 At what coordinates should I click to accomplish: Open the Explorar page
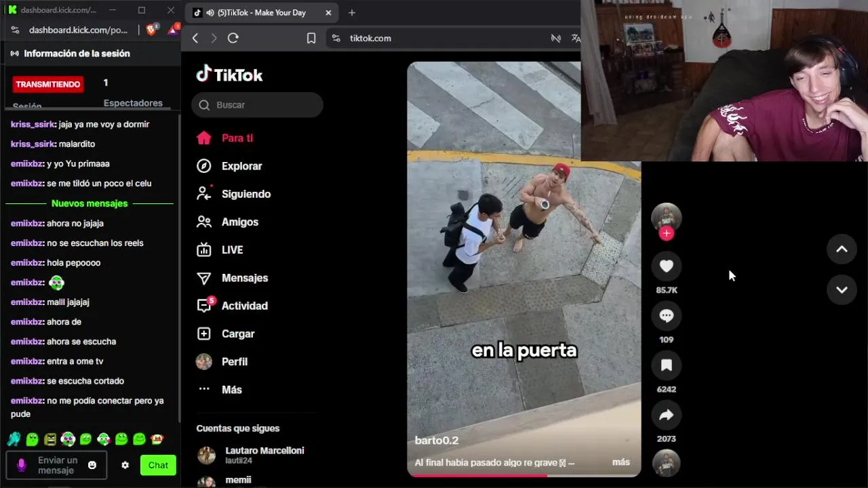pos(229,166)
